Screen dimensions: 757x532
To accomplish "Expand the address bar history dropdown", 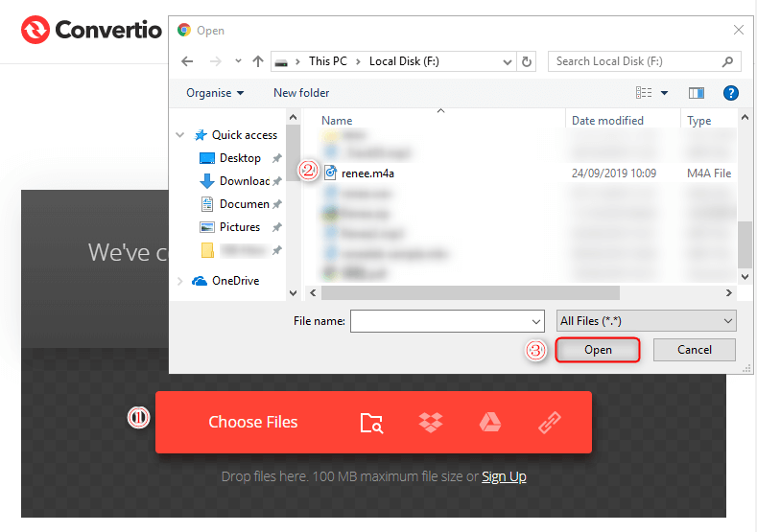I will 507,61.
